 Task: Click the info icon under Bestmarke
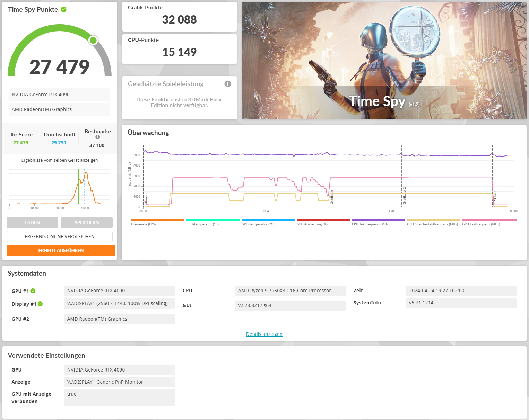pyautogui.click(x=98, y=137)
